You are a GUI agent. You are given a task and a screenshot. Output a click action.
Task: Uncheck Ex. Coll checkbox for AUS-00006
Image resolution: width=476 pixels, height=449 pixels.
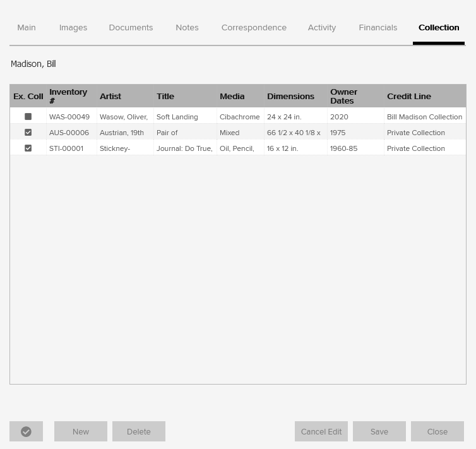28,133
